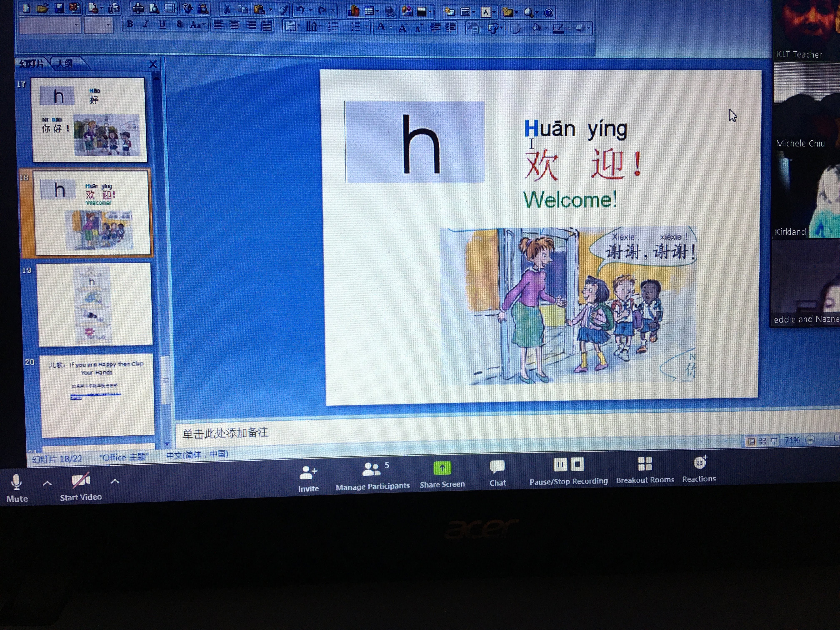Select slide 19 pagoda thumbnail
This screenshot has height=630, width=840.
tap(95, 305)
